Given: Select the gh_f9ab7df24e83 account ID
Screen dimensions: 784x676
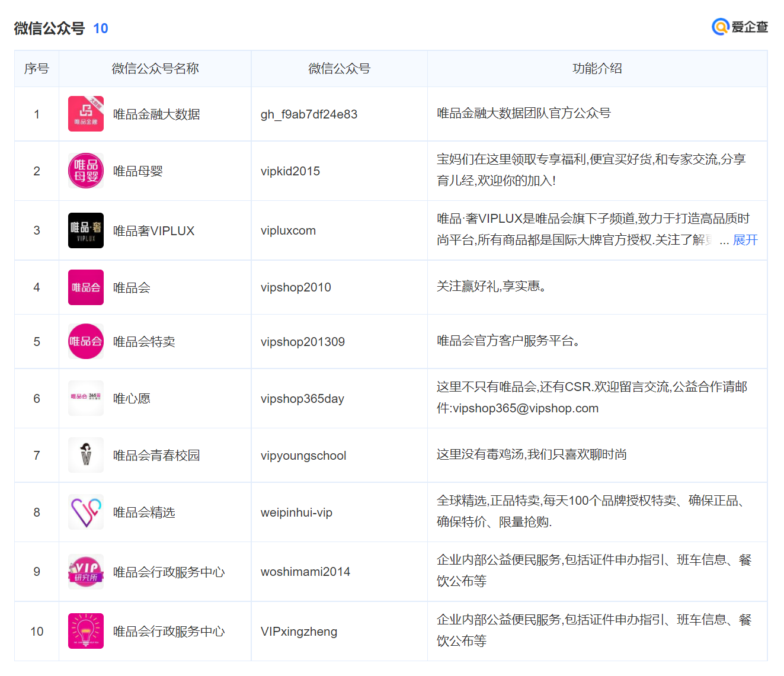Looking at the screenshot, I should pos(309,114).
